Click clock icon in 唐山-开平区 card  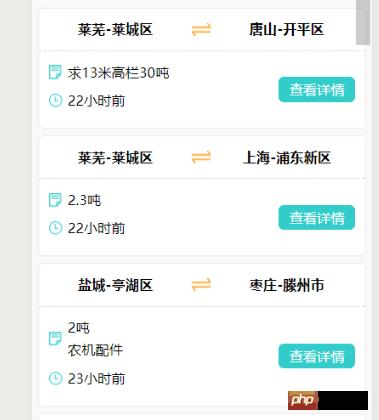pos(55,100)
